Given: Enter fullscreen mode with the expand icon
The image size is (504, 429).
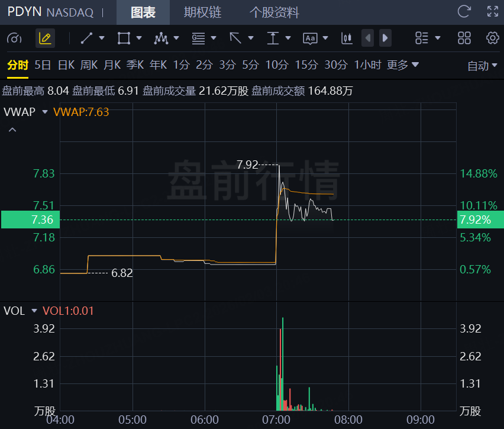Looking at the screenshot, I should pos(492,11).
